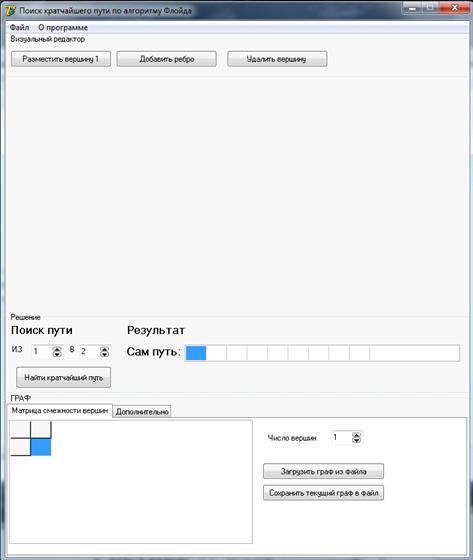Select the blue adjacency matrix cell
Image resolution: width=473 pixels, height=560 pixels.
(x=41, y=448)
